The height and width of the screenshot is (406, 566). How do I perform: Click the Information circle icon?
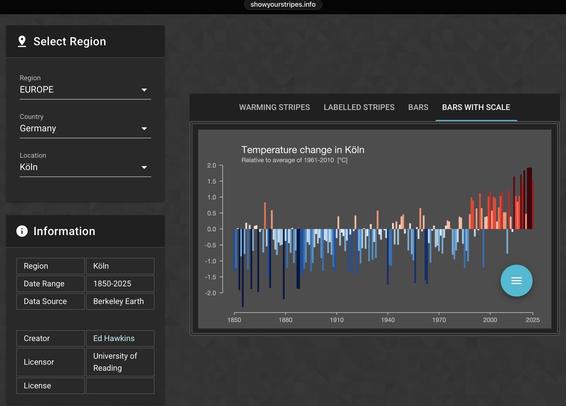coord(22,231)
